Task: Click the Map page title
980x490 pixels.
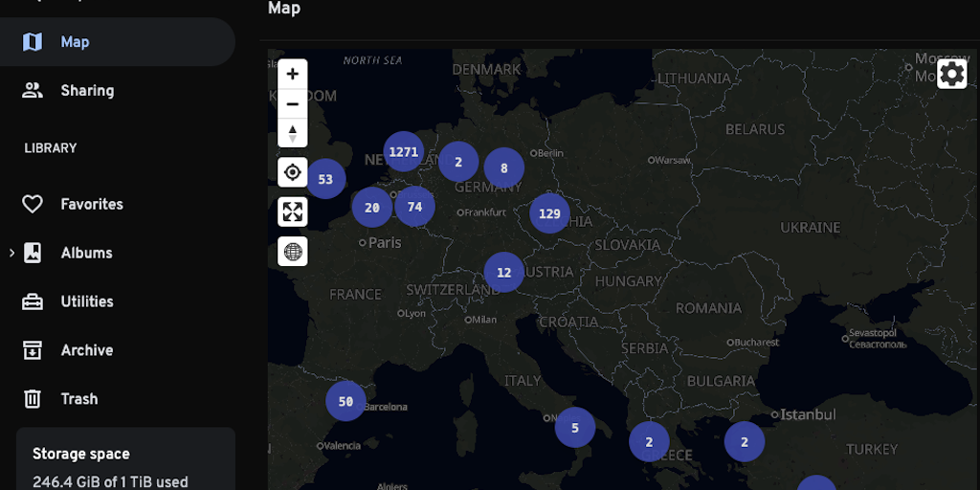Action: (284, 8)
